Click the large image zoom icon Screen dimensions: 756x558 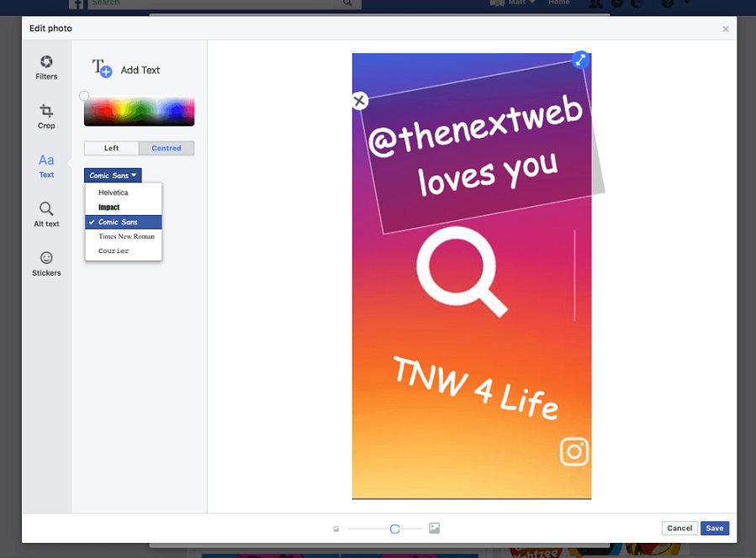[434, 528]
